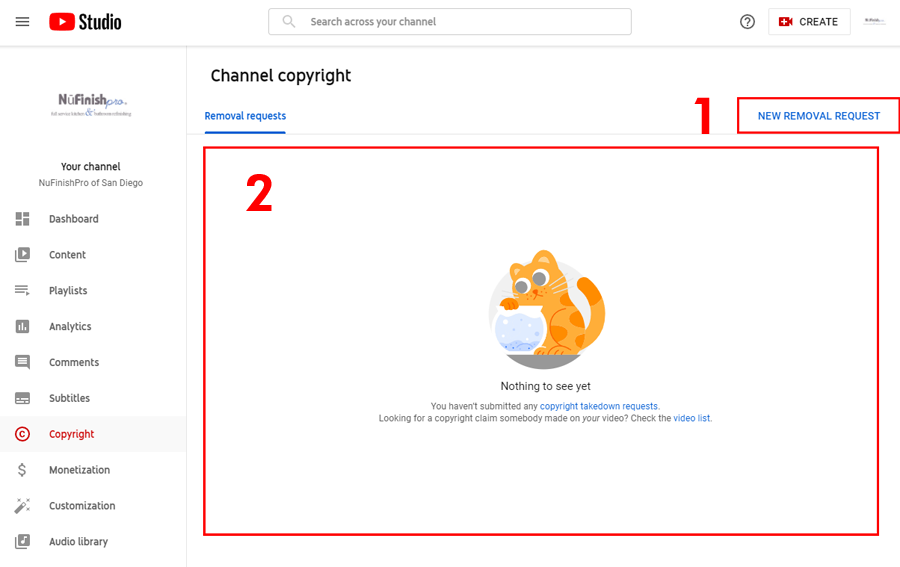The height and width of the screenshot is (567, 900).
Task: Click the CREATE button
Action: pos(809,22)
